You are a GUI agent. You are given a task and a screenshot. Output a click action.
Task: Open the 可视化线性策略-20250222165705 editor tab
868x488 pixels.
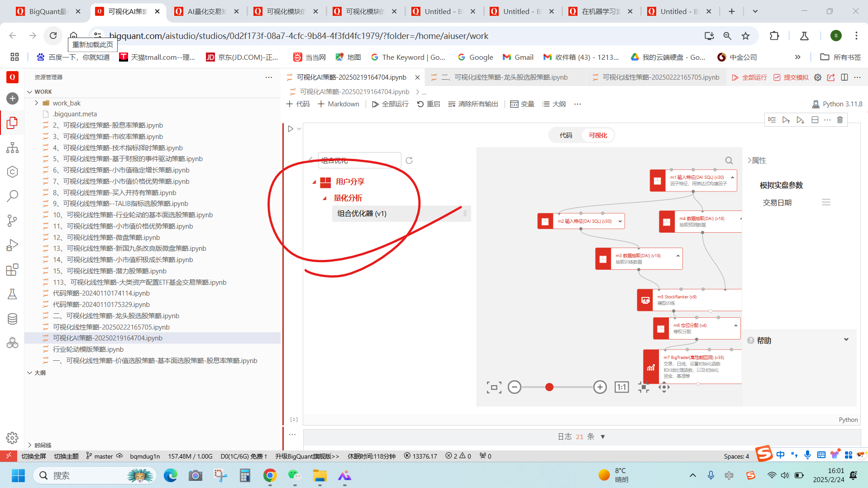coord(660,77)
